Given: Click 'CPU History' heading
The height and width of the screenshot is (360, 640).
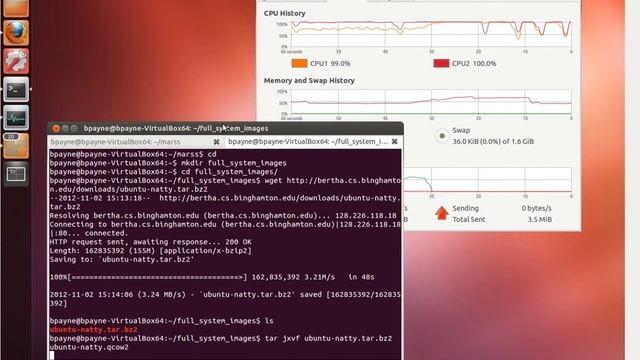Looking at the screenshot, I should pos(284,13).
